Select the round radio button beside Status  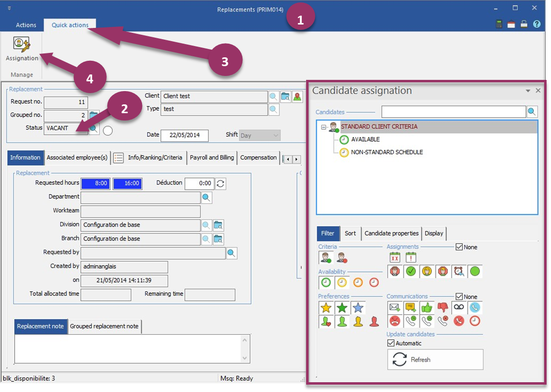(x=108, y=131)
